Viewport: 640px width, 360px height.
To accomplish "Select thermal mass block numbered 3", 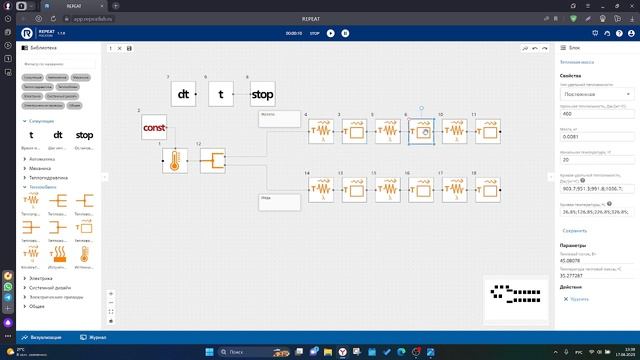I will (354, 131).
